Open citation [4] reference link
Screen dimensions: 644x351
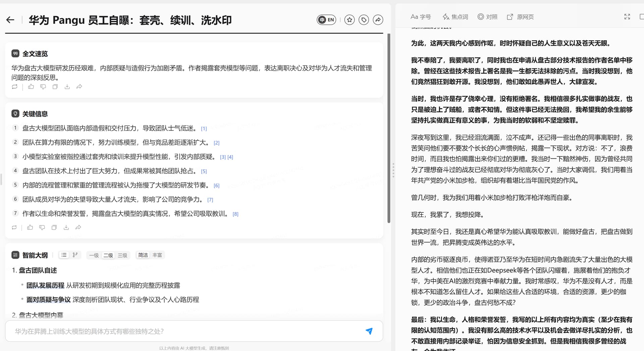230,157
